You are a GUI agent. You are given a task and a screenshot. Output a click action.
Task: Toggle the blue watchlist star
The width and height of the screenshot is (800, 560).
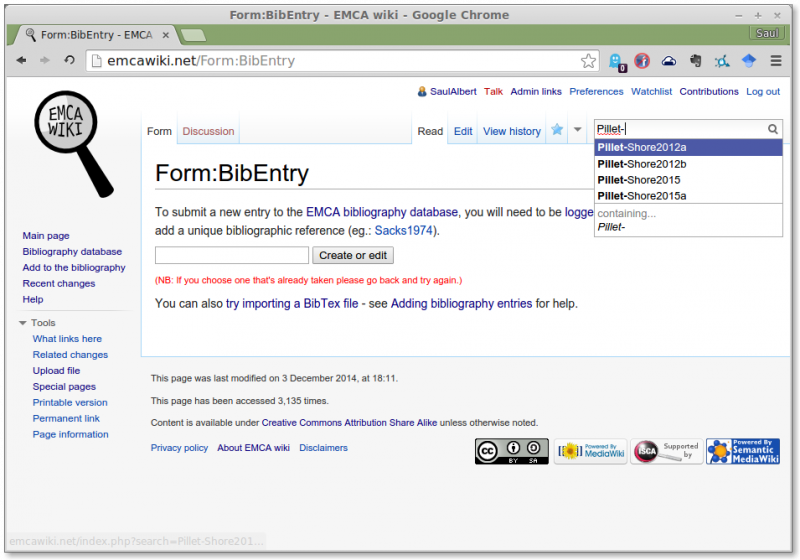pos(557,130)
